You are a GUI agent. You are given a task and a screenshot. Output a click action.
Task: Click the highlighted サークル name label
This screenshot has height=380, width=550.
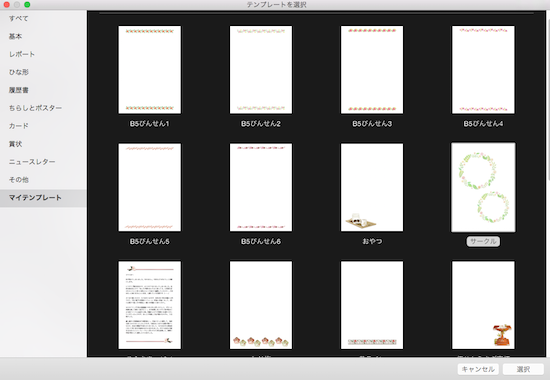(x=483, y=241)
